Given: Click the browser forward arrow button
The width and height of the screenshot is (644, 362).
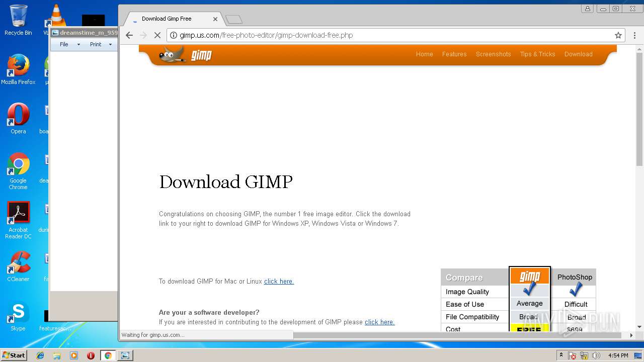Looking at the screenshot, I should (x=143, y=35).
